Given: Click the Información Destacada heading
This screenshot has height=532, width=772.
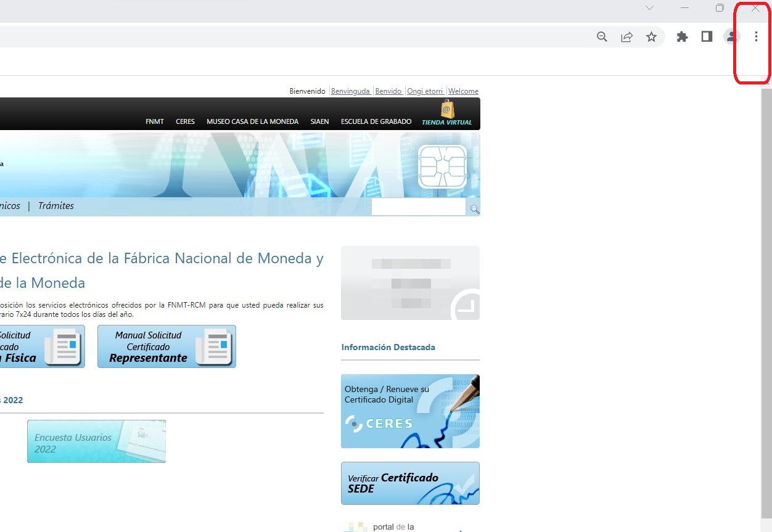Looking at the screenshot, I should 388,347.
